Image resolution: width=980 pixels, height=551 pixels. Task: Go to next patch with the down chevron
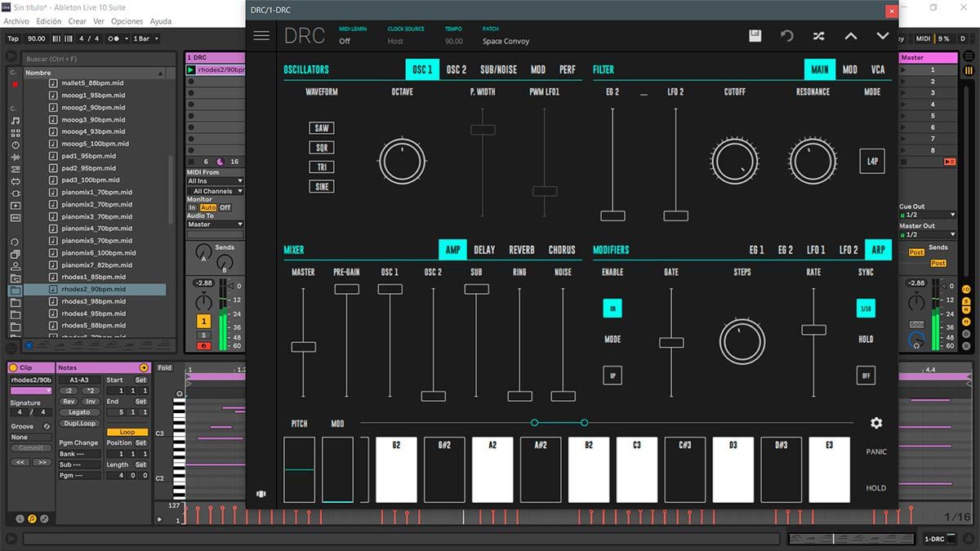pyautogui.click(x=882, y=36)
